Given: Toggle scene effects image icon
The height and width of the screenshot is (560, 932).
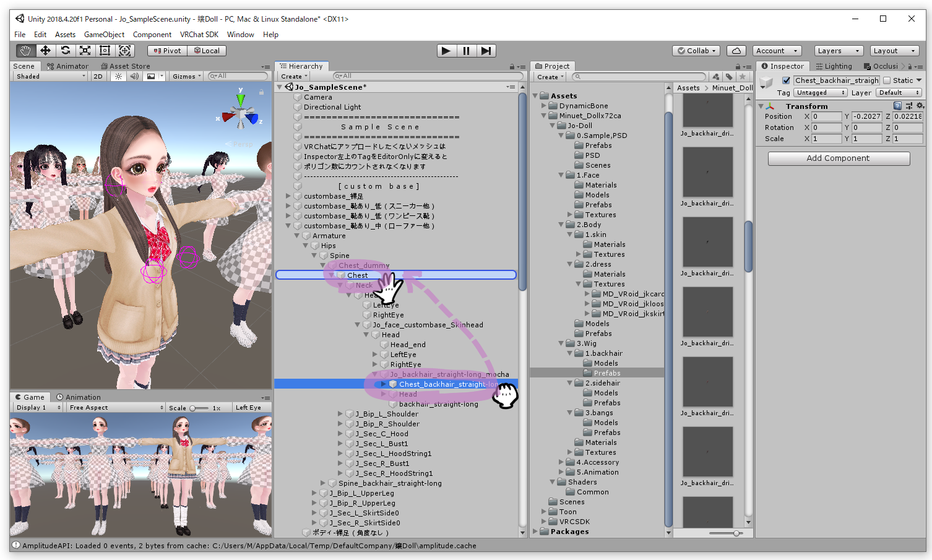Looking at the screenshot, I should point(150,76).
